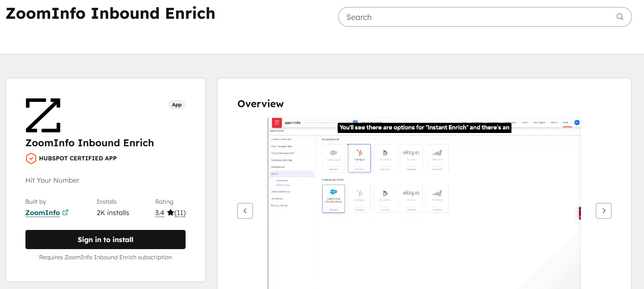Show previous overview slide with left chevron
The width and height of the screenshot is (644, 289).
tap(245, 211)
